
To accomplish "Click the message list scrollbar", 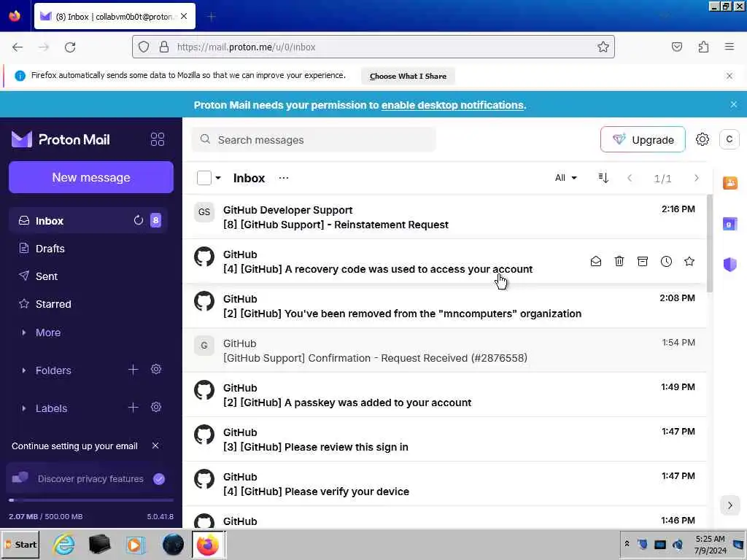I will (710, 243).
